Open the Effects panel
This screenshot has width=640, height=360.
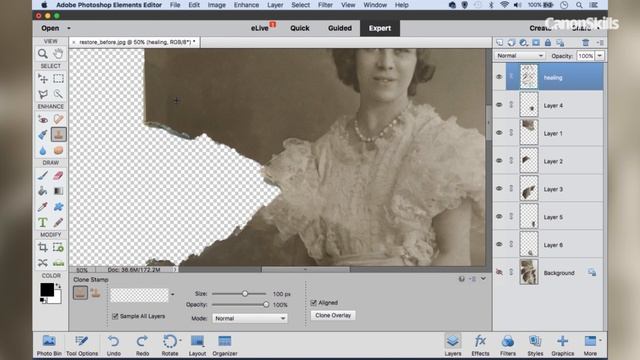480,345
